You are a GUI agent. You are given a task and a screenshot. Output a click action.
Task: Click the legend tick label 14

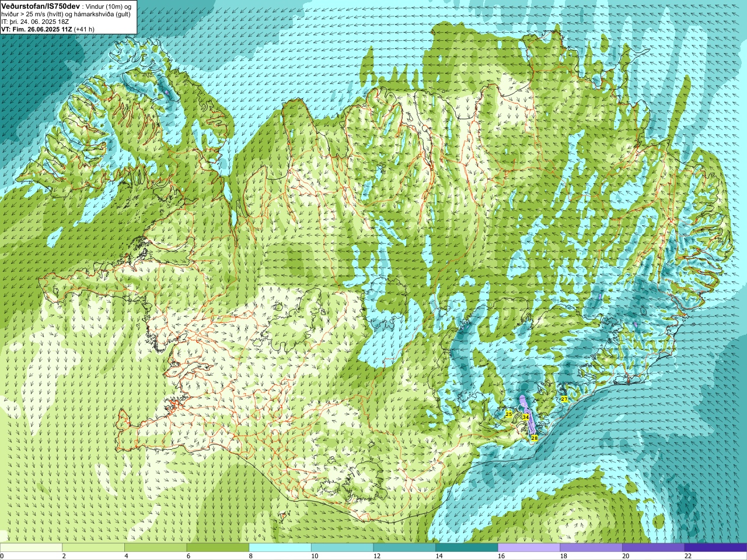[x=439, y=556]
